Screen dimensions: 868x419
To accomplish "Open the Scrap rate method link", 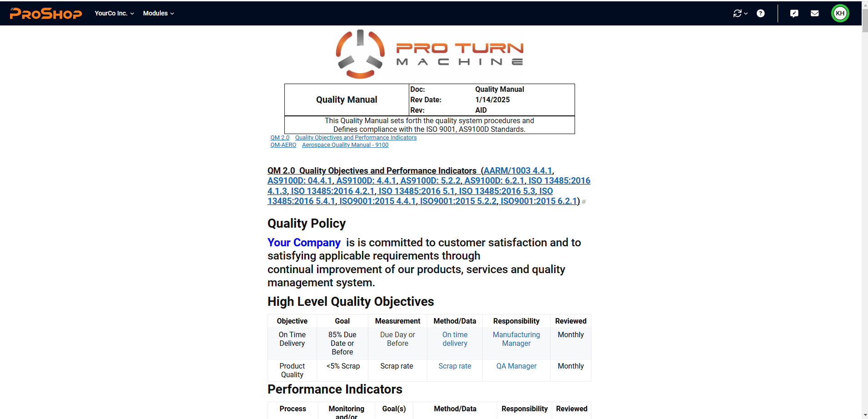I will (x=455, y=366).
